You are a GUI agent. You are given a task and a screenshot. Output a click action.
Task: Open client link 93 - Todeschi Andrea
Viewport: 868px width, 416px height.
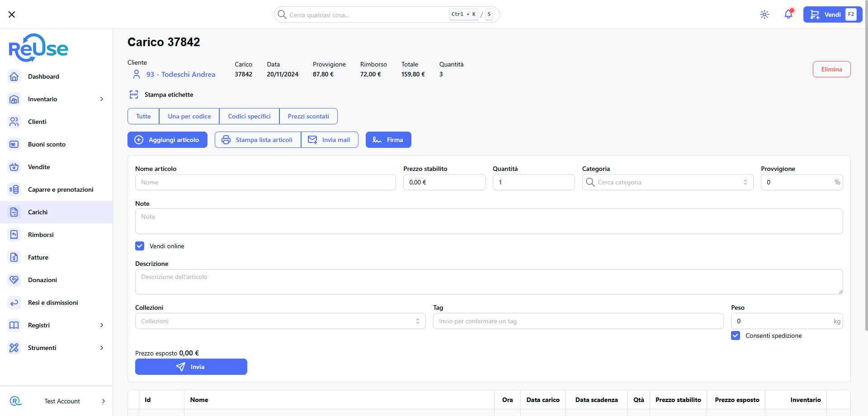[x=180, y=74]
